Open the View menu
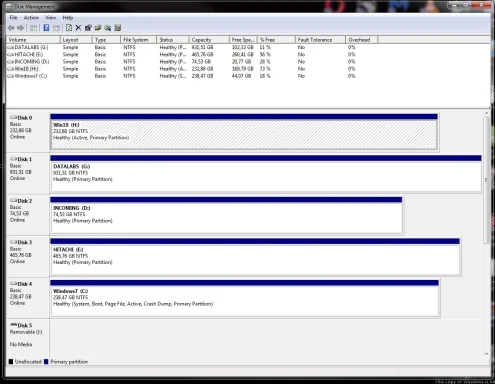The image size is (495, 384). click(50, 18)
